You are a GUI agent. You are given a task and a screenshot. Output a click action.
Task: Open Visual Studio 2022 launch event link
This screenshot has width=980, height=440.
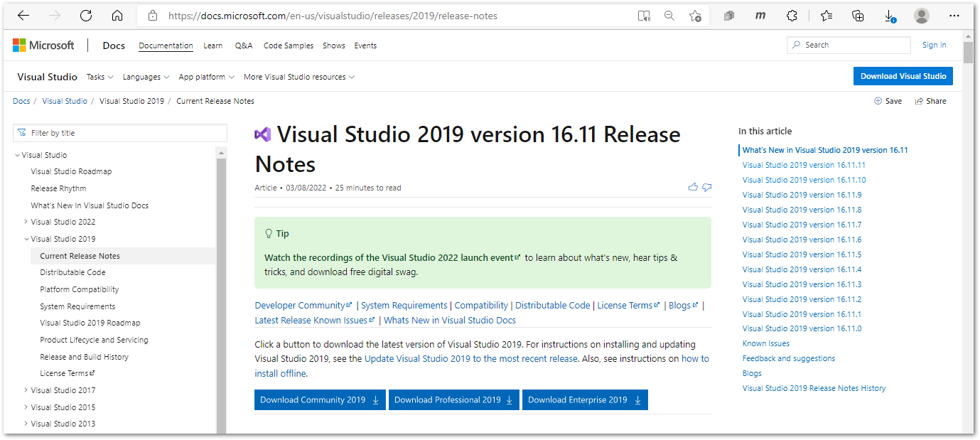(392, 257)
